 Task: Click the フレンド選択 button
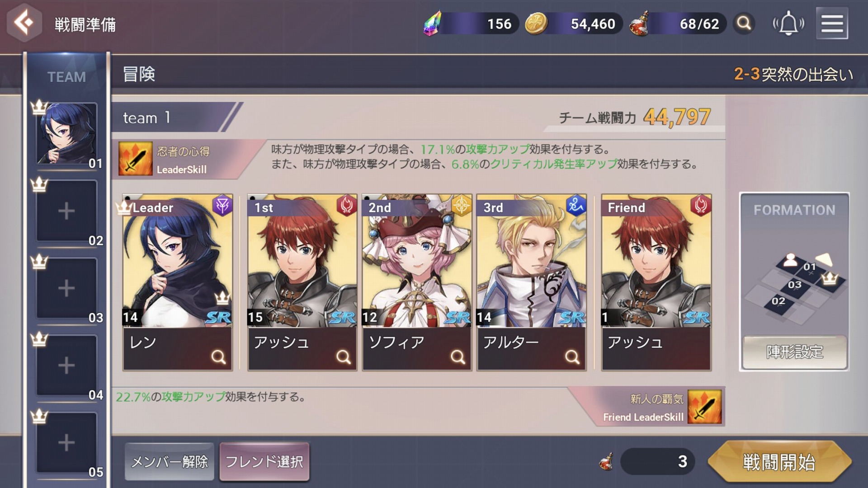tap(264, 461)
